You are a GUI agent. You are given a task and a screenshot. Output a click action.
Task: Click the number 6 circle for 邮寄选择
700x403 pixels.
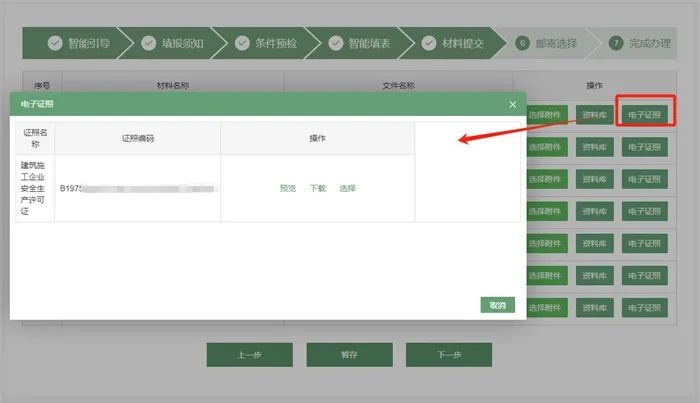(522, 43)
